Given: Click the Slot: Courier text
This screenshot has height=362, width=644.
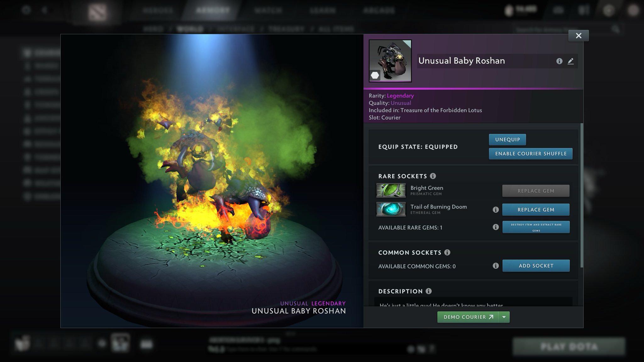Looking at the screenshot, I should pyautogui.click(x=385, y=118).
